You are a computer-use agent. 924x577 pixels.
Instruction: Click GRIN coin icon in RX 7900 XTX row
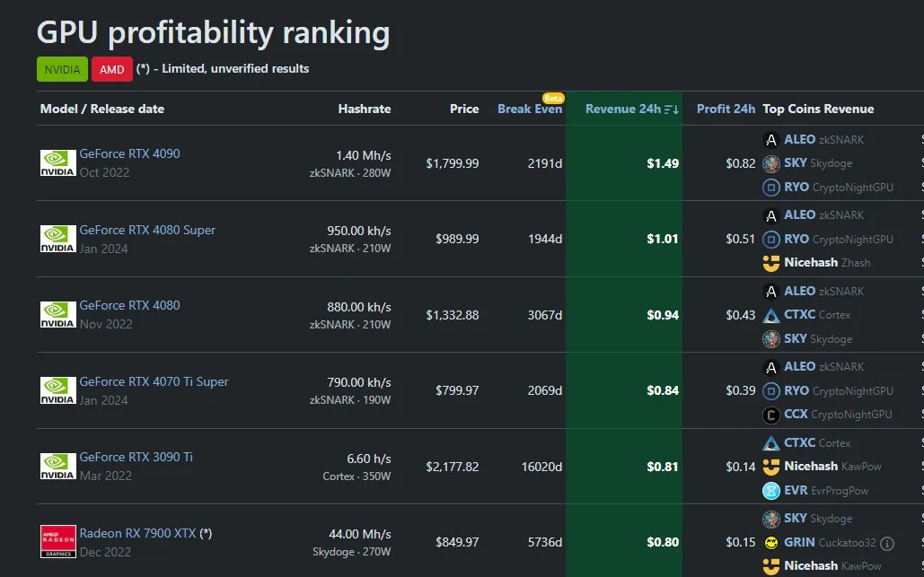click(770, 542)
